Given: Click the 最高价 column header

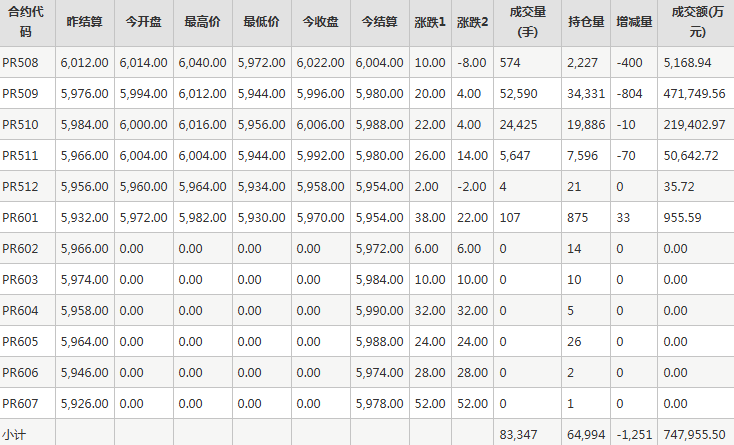Looking at the screenshot, I should pyautogui.click(x=203, y=22).
